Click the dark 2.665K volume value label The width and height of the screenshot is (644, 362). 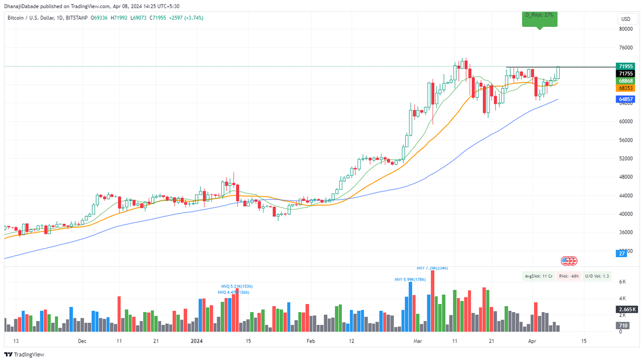coord(627,309)
